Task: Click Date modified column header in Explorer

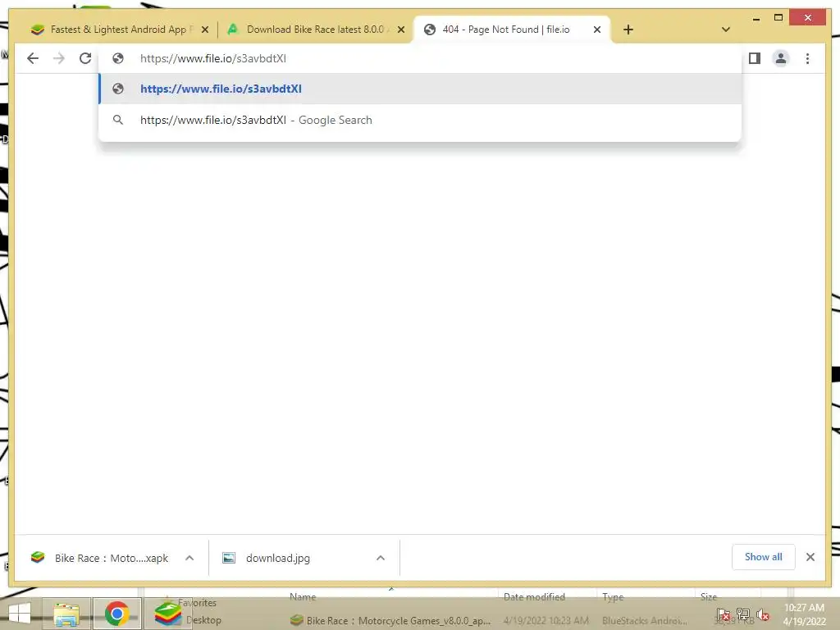Action: 534,597
